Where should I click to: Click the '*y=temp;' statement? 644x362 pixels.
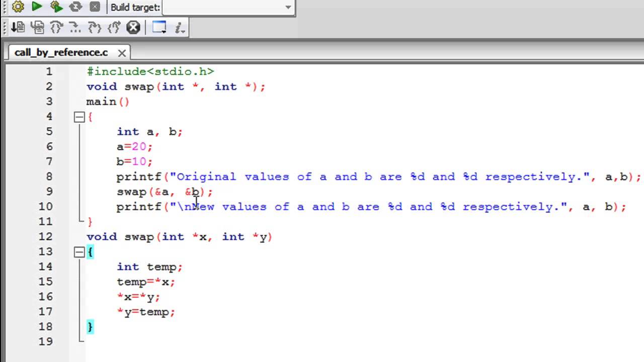(x=146, y=312)
